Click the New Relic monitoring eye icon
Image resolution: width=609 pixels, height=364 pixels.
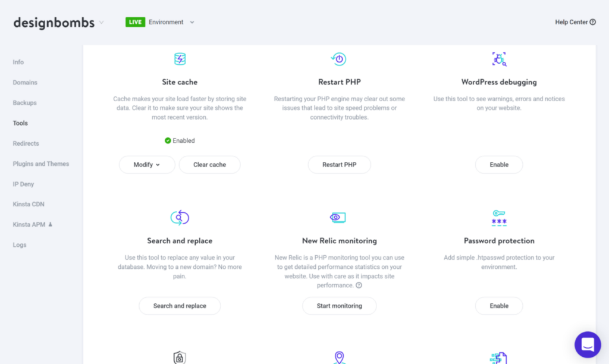pyautogui.click(x=338, y=218)
